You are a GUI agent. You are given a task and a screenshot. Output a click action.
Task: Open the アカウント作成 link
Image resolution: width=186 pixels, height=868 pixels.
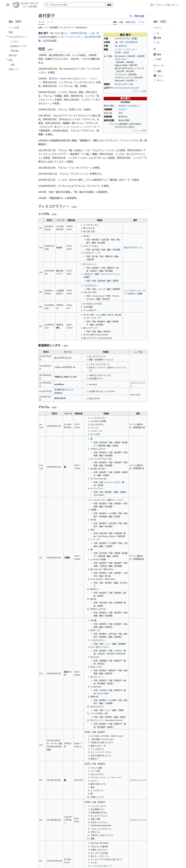point(163,5)
